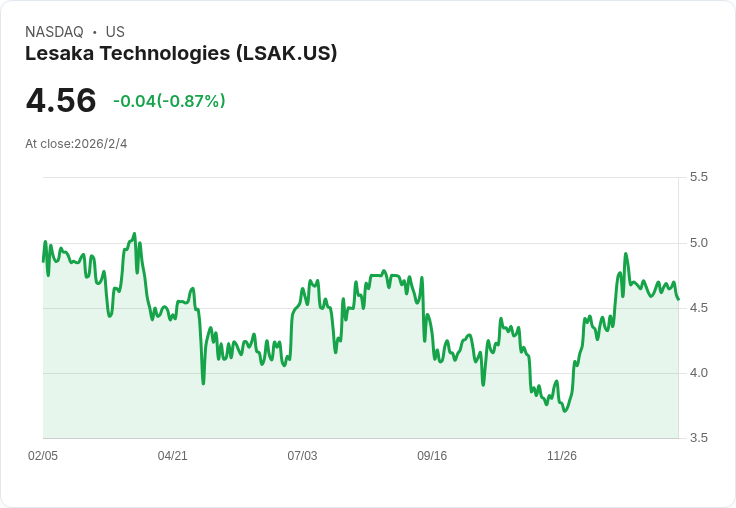
Task: Click the chart's lowest point near 11/26
Action: coord(565,411)
